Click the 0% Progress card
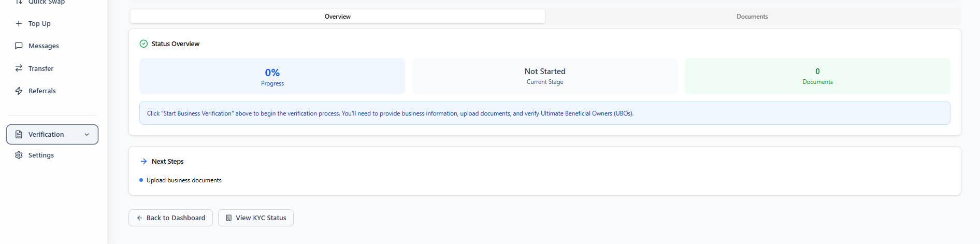This screenshot has width=980, height=244. (x=272, y=76)
